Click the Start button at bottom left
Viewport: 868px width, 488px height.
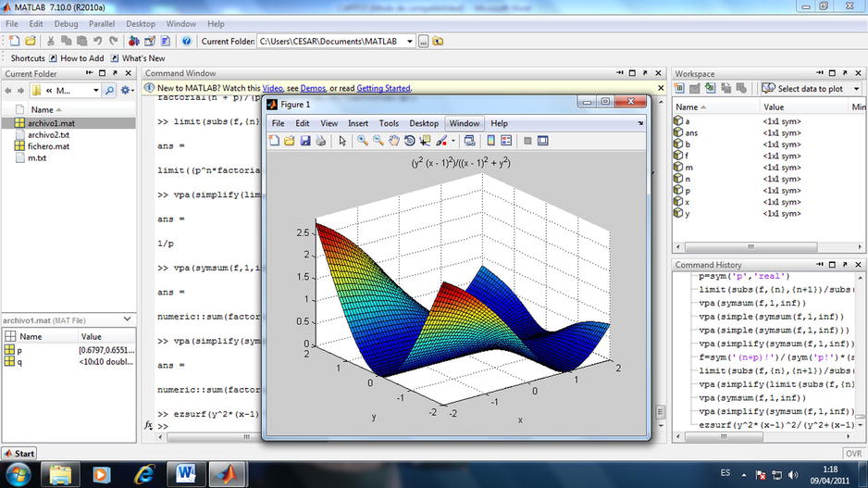pos(19,453)
